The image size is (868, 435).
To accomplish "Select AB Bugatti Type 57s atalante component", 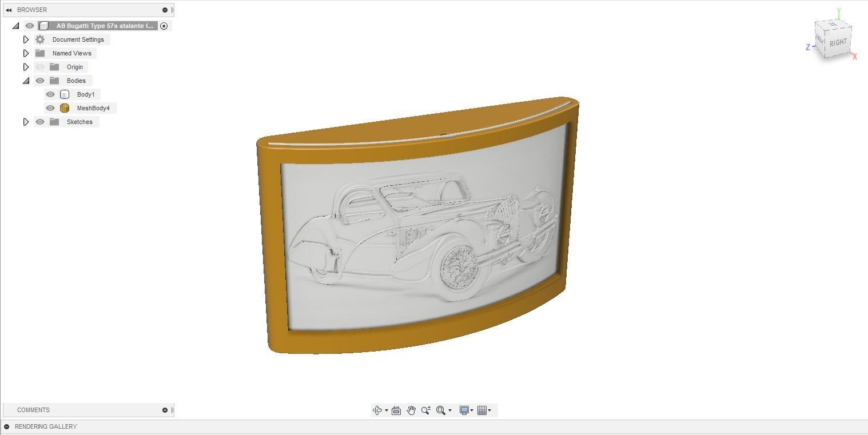I will pyautogui.click(x=105, y=26).
